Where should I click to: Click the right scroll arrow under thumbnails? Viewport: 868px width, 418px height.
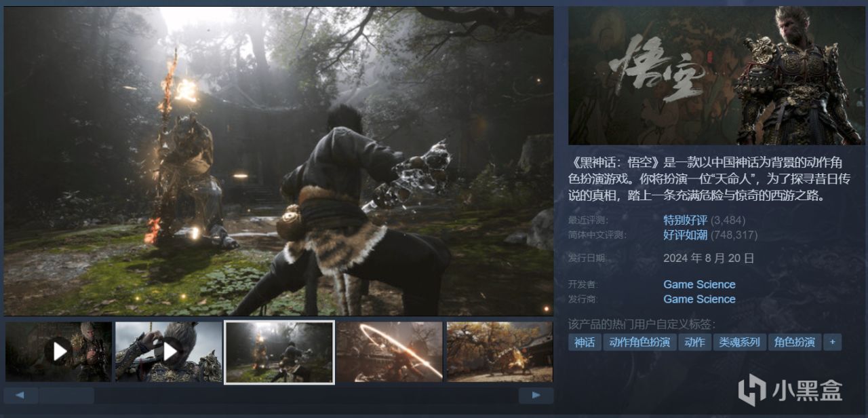tap(536, 396)
